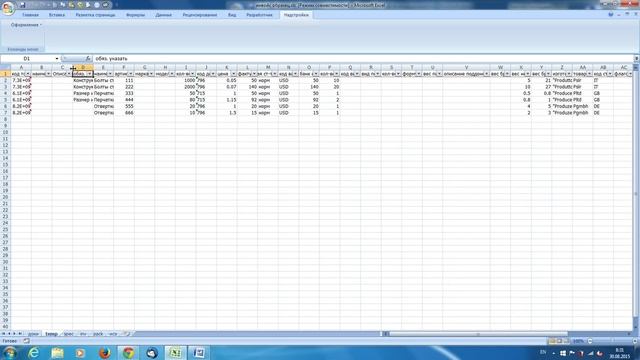Switch to the Вид ribbon tab
640x360 pixels.
pyautogui.click(x=232, y=15)
